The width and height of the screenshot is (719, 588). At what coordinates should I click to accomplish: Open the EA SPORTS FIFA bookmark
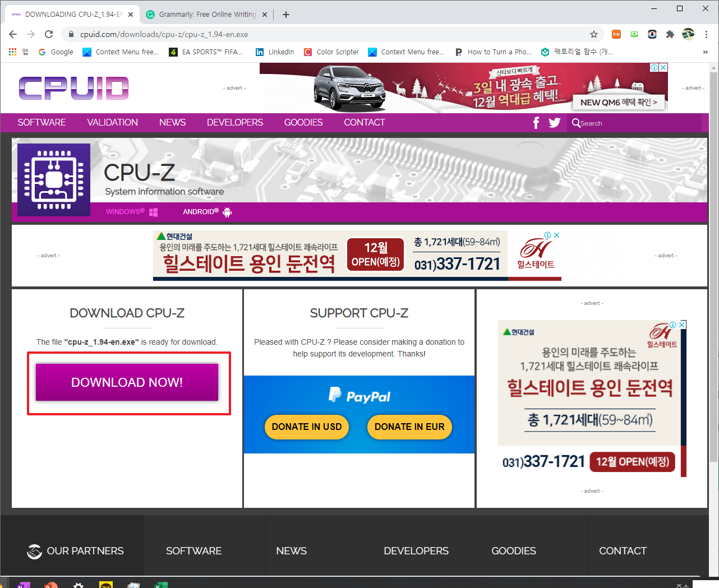[x=206, y=52]
